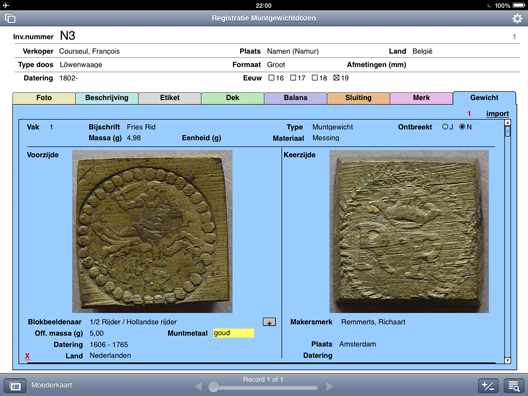This screenshot has height=396, width=528.
Task: Open the Beschrijving tab
Action: point(107,98)
